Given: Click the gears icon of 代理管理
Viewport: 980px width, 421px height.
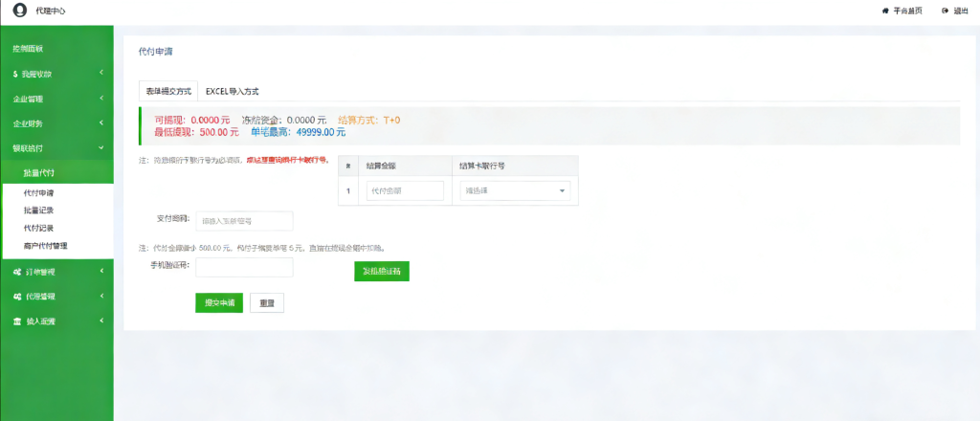Looking at the screenshot, I should pos(17,296).
